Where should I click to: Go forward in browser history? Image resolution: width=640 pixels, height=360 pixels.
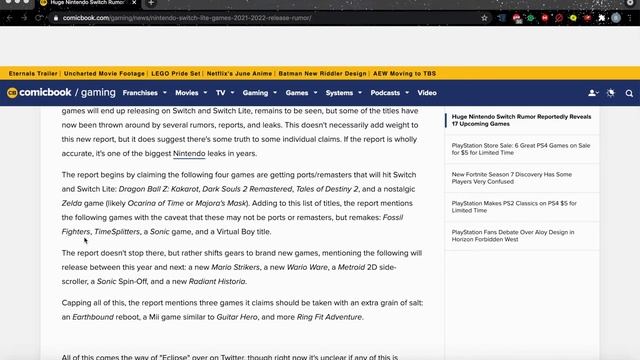click(24, 18)
